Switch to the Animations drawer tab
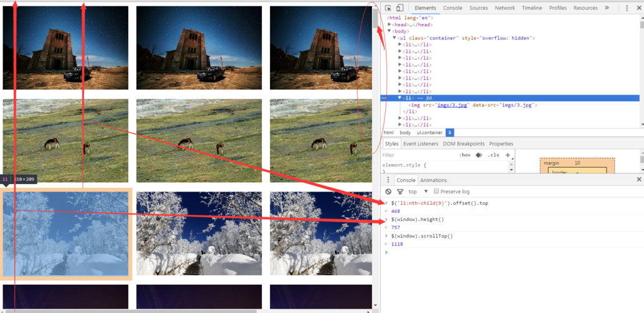644x313 pixels. click(433, 180)
